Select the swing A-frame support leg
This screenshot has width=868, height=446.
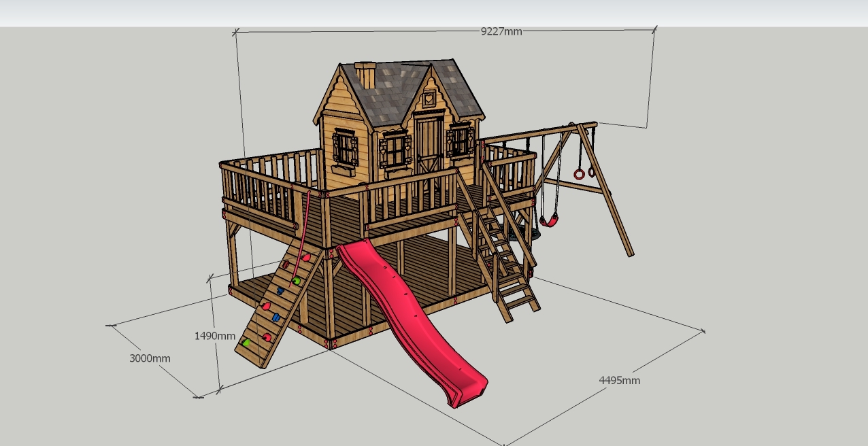pyautogui.click(x=607, y=192)
